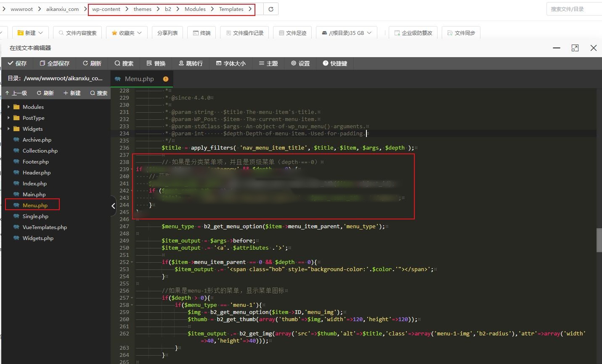The image size is (602, 364).
Task: Open Footer.php file
Action: pos(35,161)
